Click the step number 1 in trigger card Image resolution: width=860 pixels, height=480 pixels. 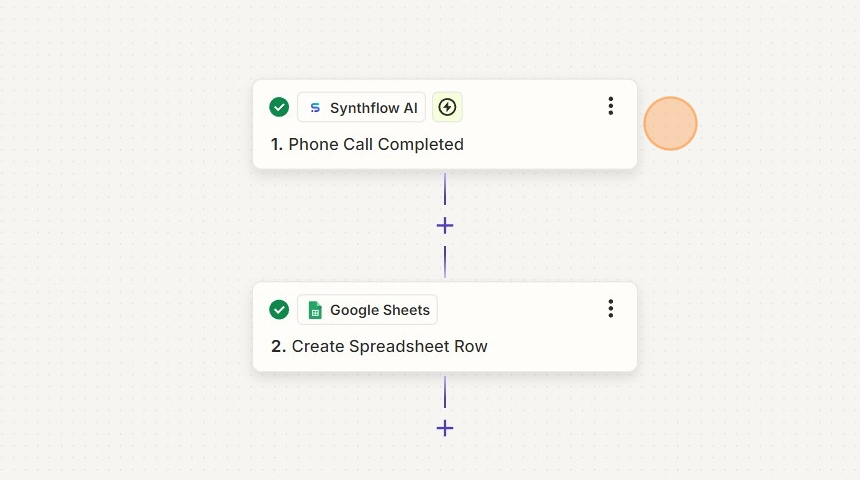[x=277, y=144]
